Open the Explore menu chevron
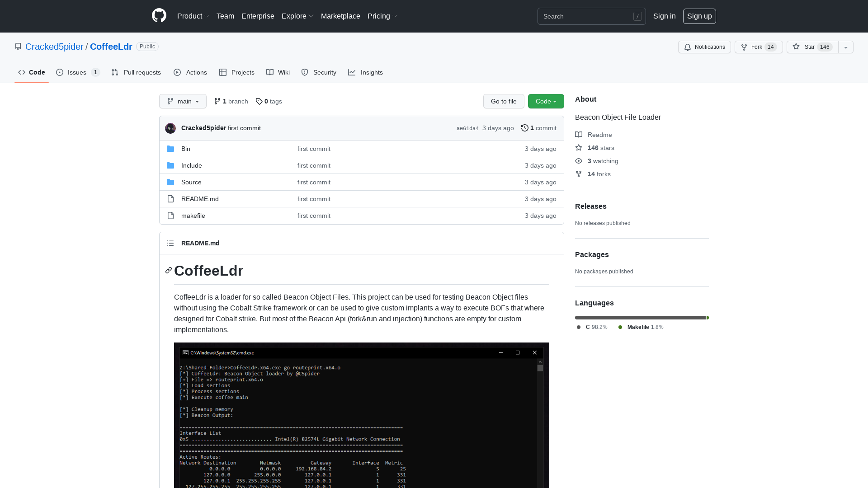The width and height of the screenshot is (868, 488). tap(311, 16)
